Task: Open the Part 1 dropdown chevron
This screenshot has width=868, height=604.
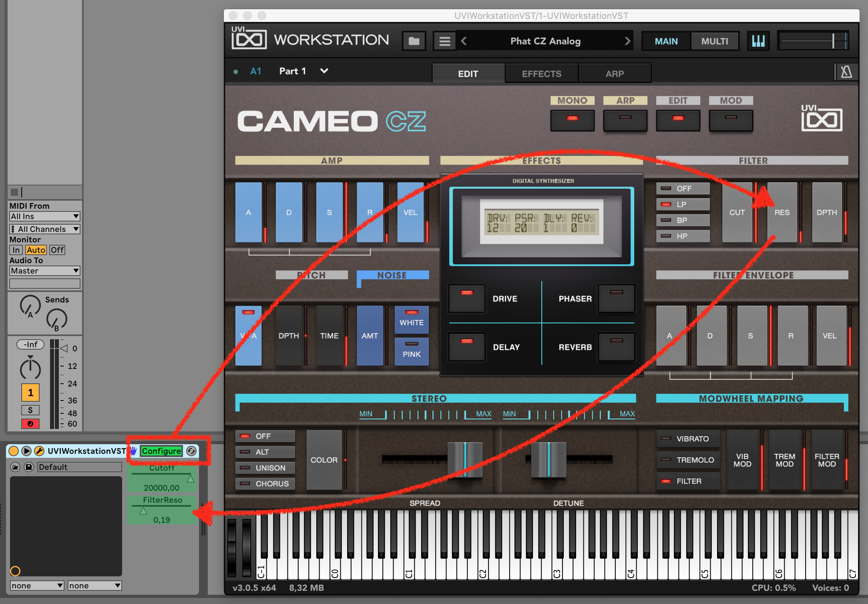Action: click(324, 71)
